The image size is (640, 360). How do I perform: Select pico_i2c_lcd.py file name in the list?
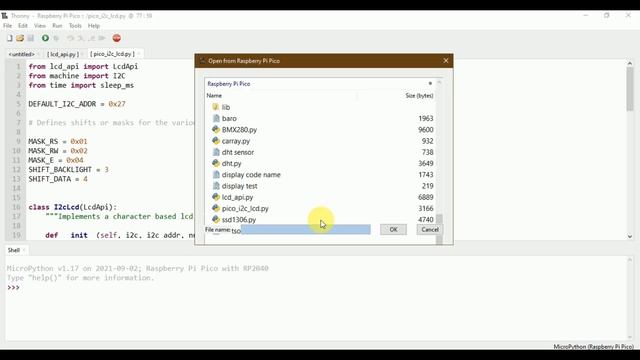(245, 208)
